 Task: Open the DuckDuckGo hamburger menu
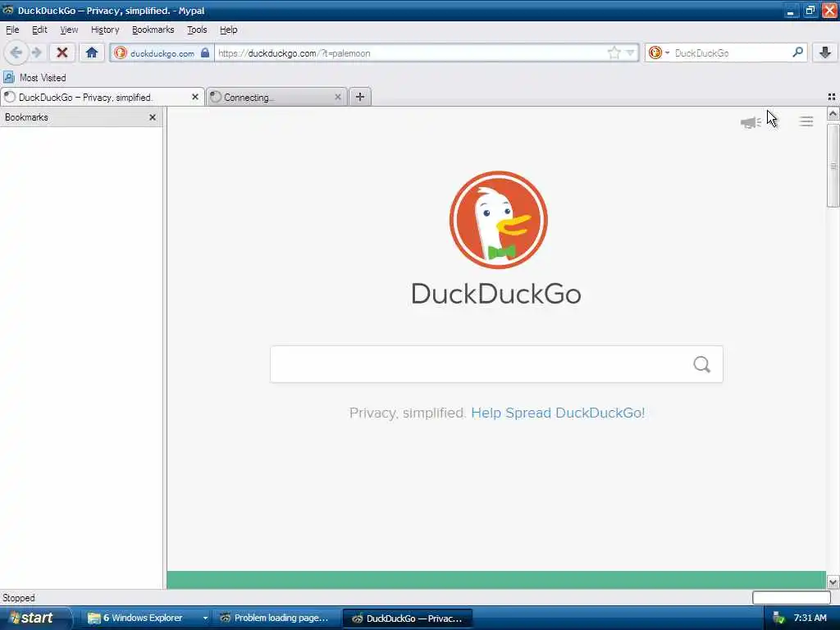pos(806,121)
